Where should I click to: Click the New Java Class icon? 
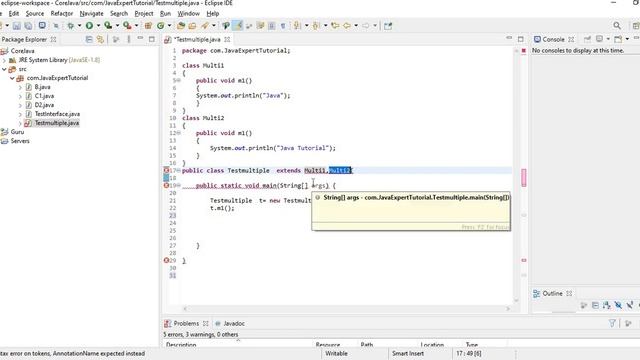pos(160,26)
